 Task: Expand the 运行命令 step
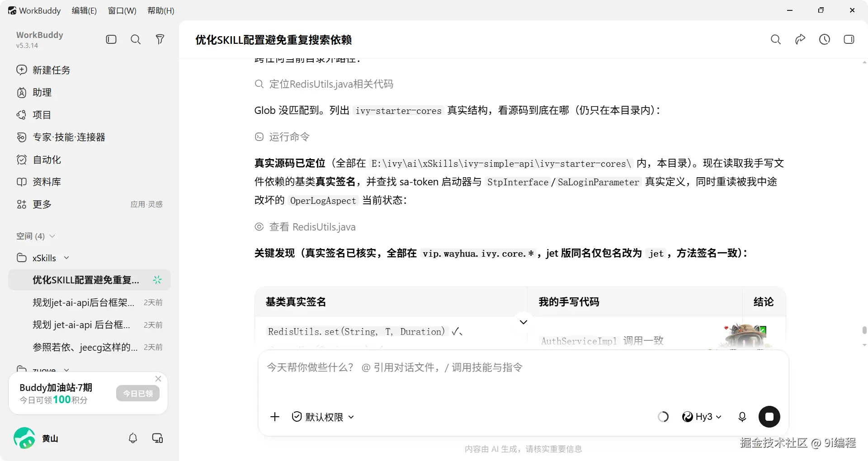coord(283,137)
